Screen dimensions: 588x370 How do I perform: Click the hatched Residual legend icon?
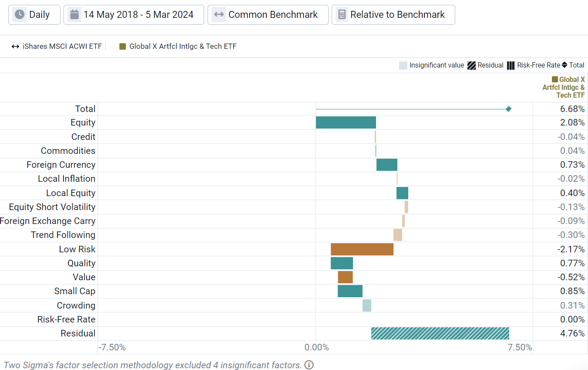coord(470,65)
